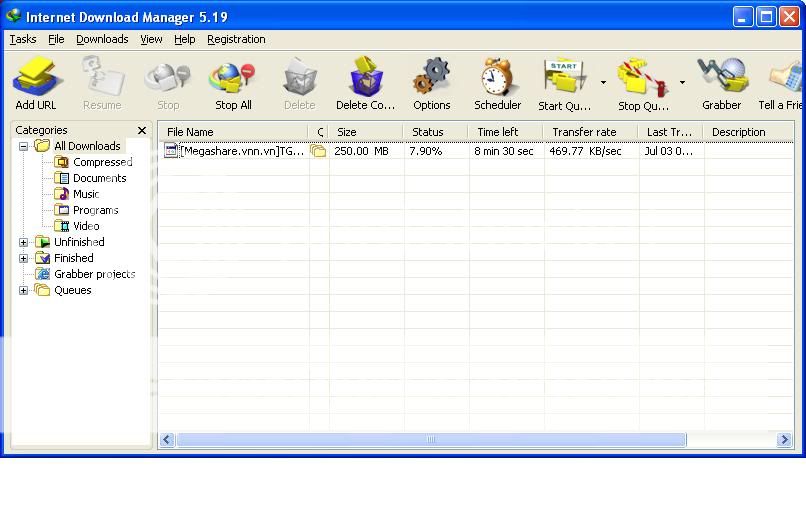
Task: Click the scrollbar right arrow
Action: point(784,440)
